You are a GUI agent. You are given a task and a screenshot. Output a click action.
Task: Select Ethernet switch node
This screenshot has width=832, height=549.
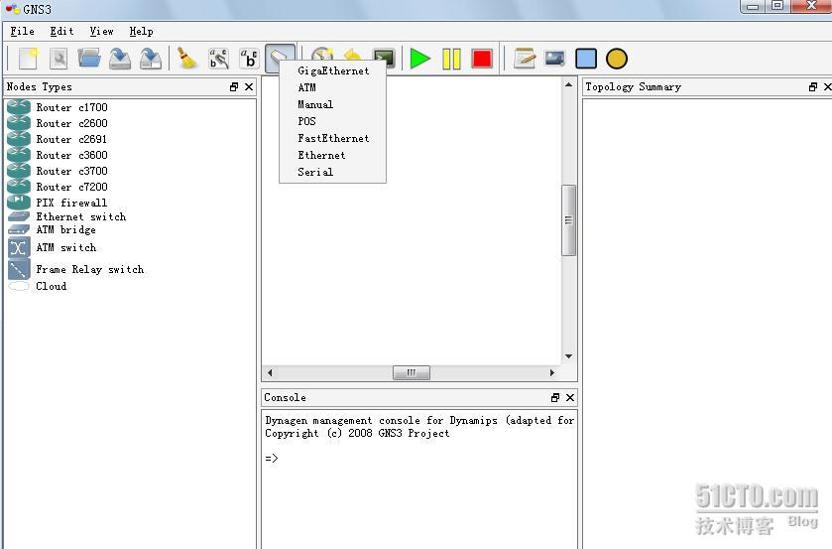click(81, 216)
